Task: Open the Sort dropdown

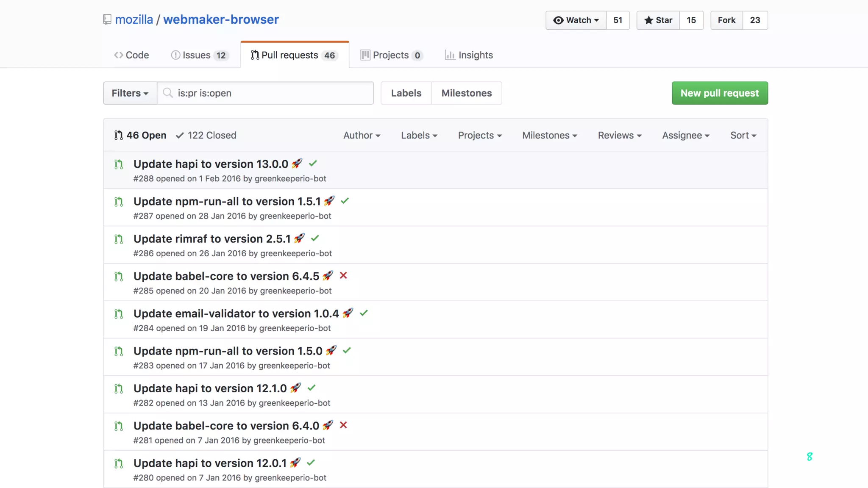Action: tap(743, 136)
